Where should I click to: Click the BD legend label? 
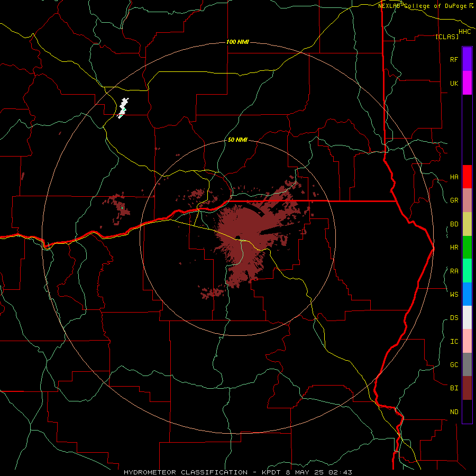(x=454, y=224)
